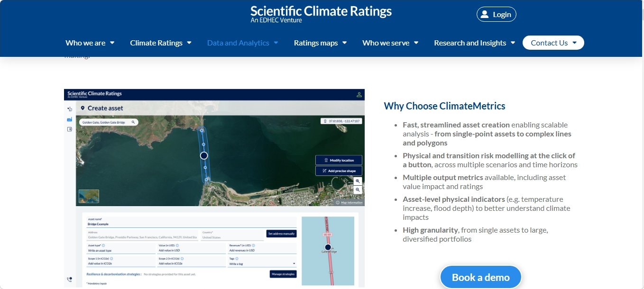This screenshot has height=289, width=644.
Task: Click the phone support icon in the app sidebar
Action: (x=69, y=280)
